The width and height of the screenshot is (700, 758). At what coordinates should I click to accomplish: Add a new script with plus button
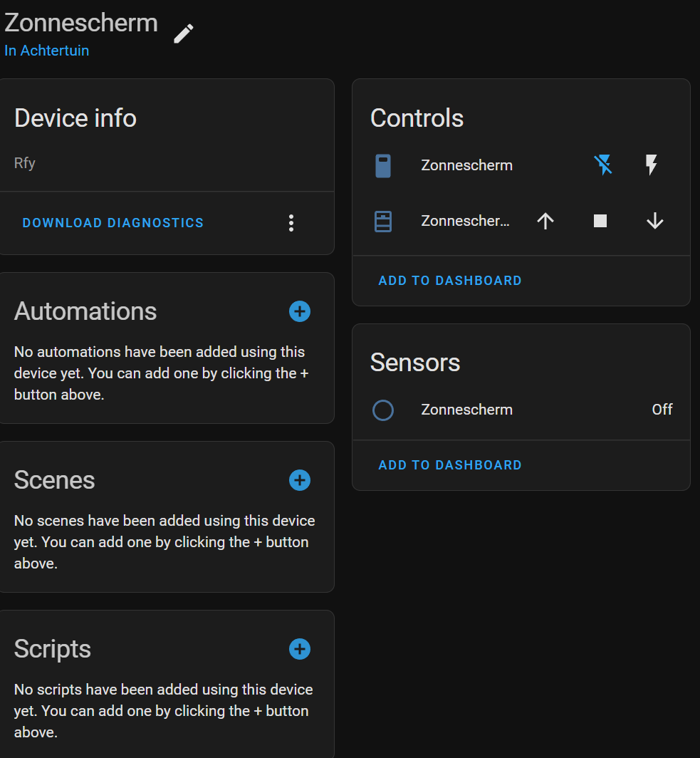coord(300,649)
